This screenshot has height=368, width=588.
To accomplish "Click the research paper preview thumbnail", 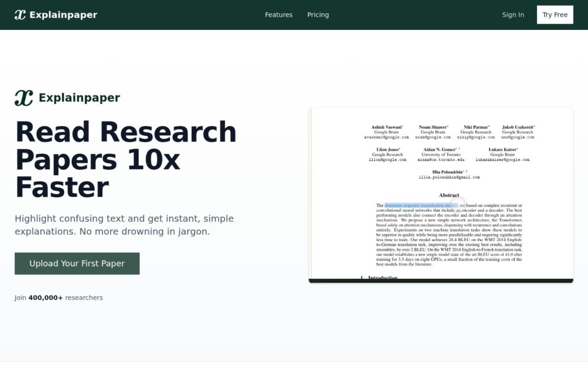I will [440, 195].
